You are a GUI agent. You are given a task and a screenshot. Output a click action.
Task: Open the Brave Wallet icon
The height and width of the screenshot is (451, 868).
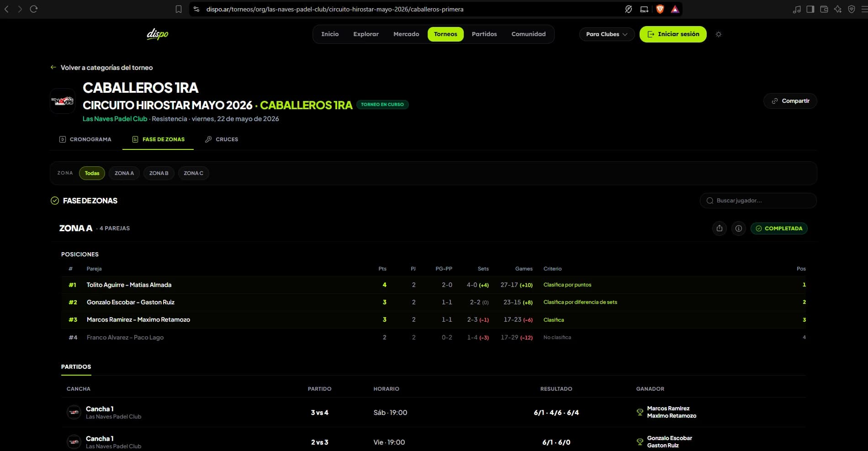[824, 9]
